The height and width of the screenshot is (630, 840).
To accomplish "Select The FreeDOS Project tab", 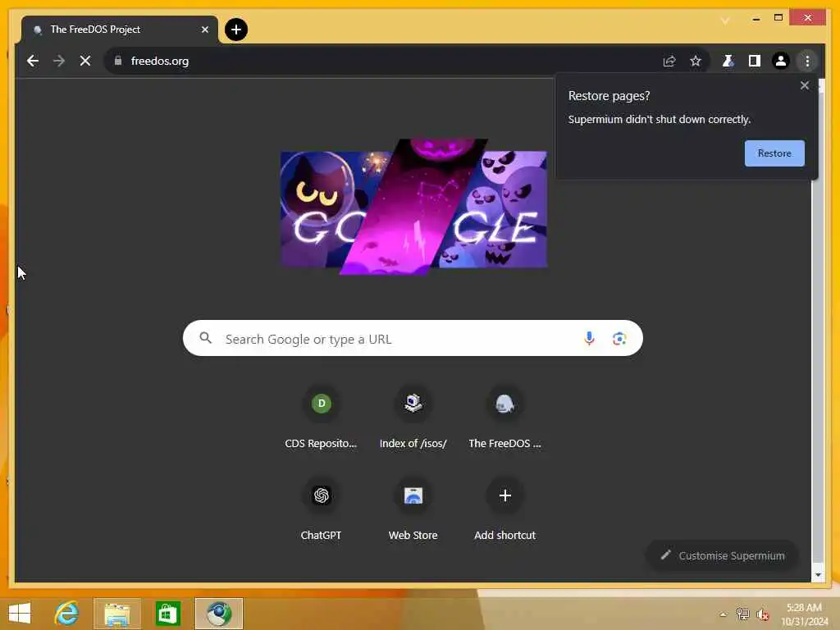I will [x=119, y=30].
